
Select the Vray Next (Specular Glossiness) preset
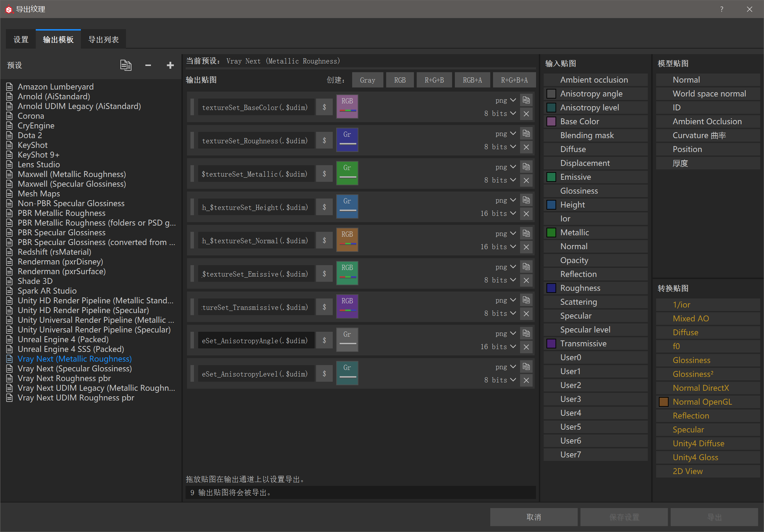tap(75, 369)
